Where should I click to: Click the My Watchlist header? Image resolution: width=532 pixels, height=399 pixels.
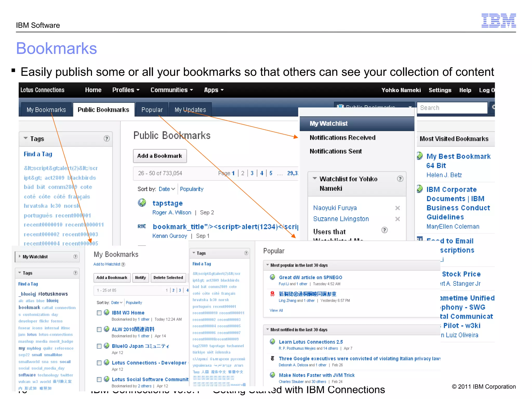click(x=357, y=124)
